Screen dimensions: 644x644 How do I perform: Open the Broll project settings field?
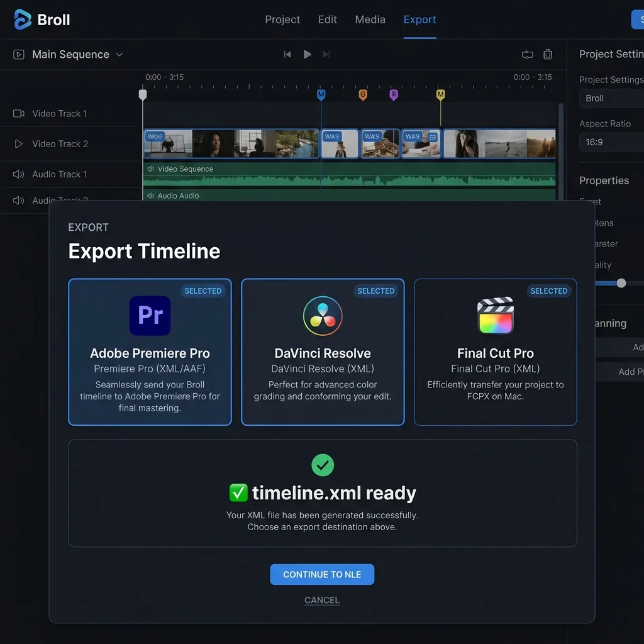click(611, 98)
